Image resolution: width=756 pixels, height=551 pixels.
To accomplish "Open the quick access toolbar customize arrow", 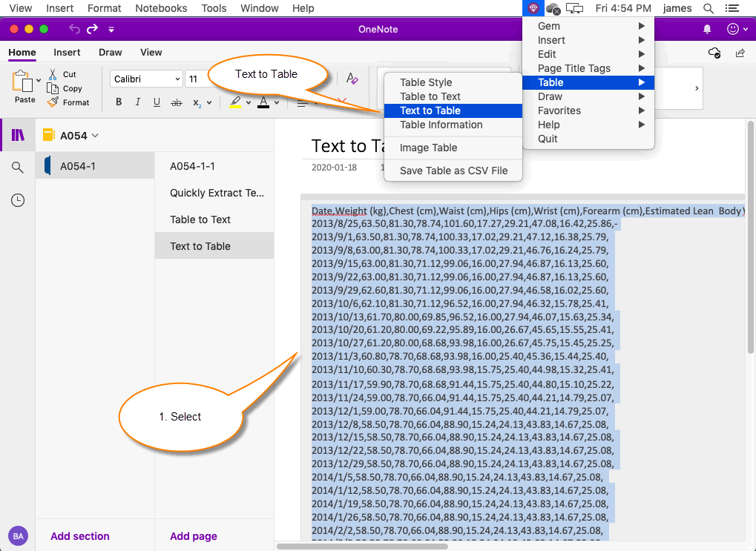I will pos(111,30).
